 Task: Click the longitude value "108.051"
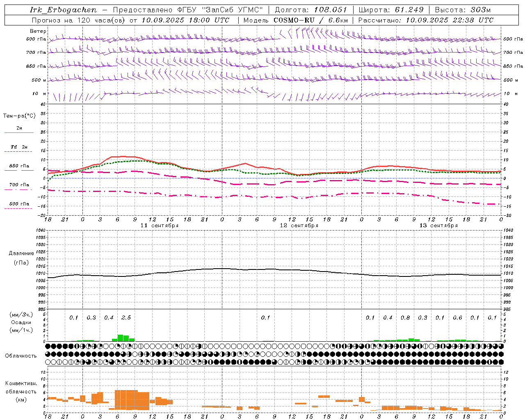tap(331, 10)
